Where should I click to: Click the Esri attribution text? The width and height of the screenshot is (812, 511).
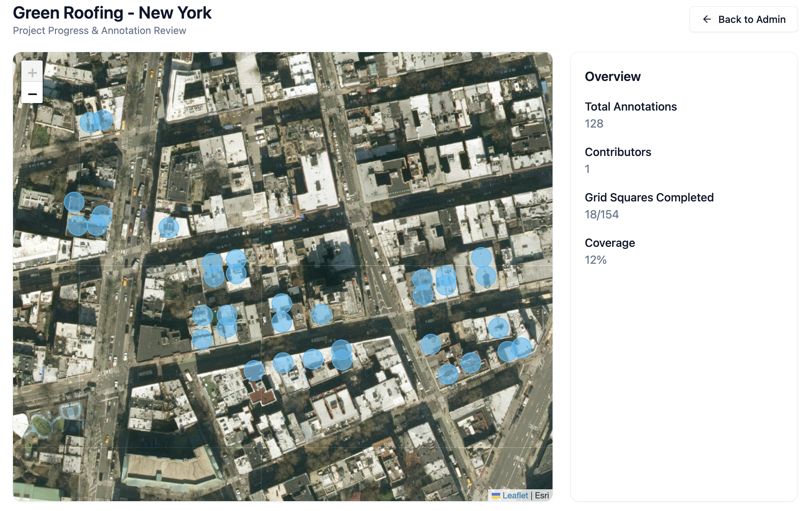[x=542, y=495]
